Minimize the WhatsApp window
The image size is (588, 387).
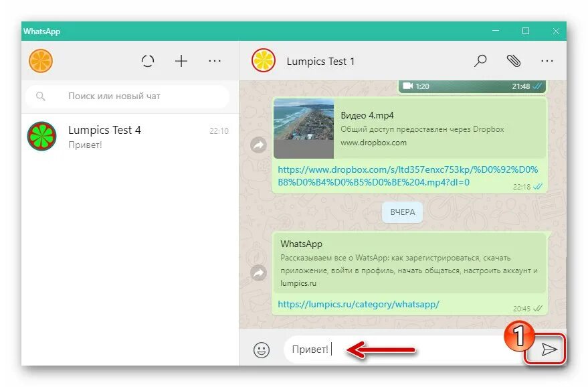pyautogui.click(x=496, y=31)
